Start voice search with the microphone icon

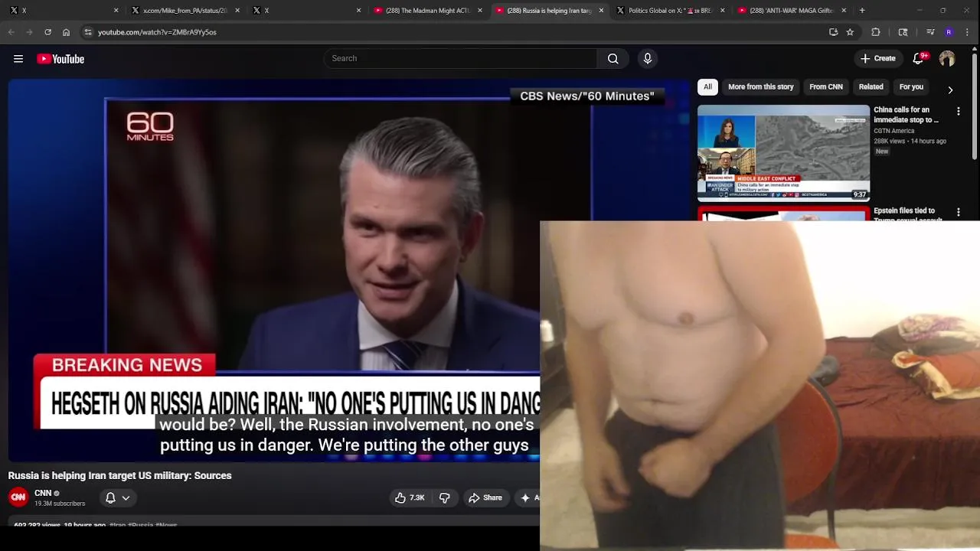[648, 59]
